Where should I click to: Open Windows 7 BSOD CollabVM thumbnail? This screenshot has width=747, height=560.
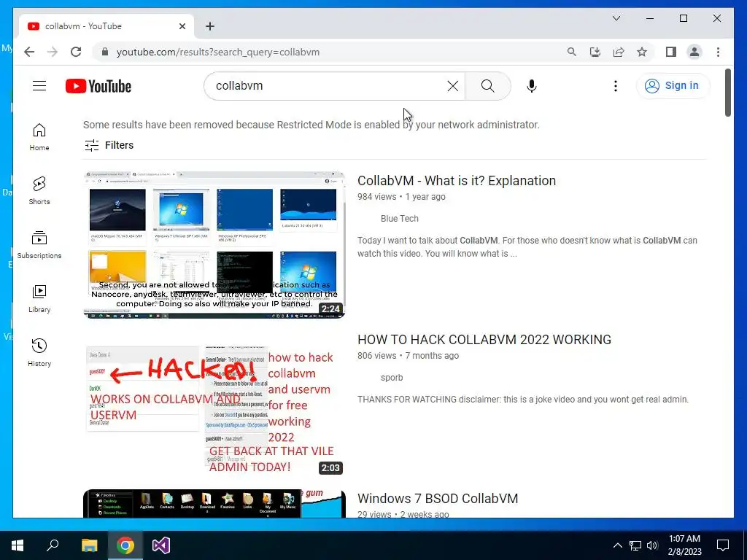214,503
